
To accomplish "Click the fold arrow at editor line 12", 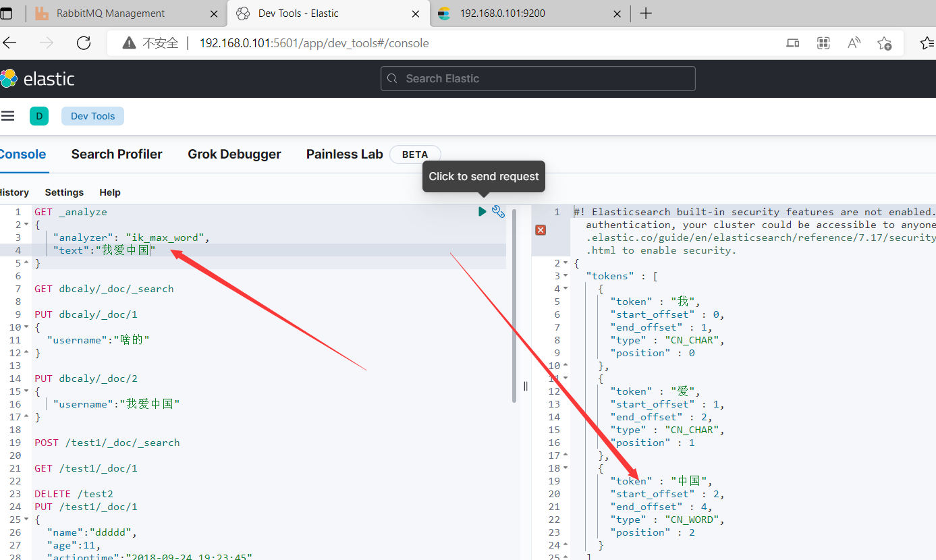I will click(x=26, y=353).
